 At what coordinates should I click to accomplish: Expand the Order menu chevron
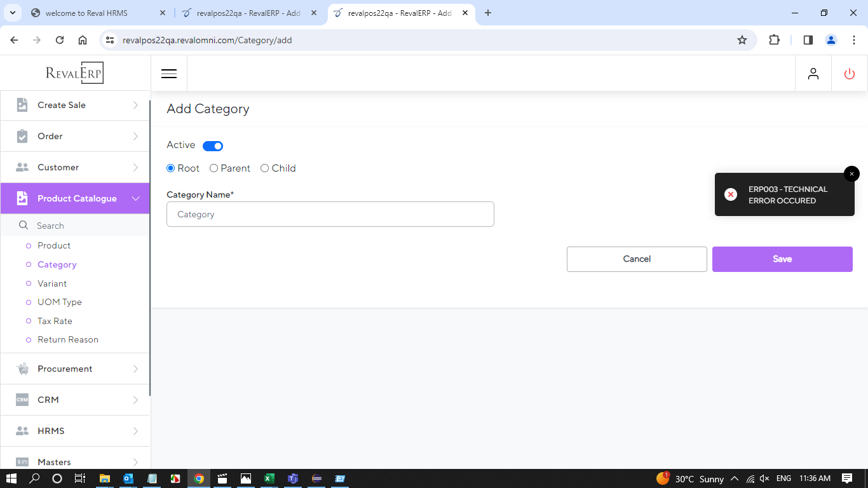[135, 137]
